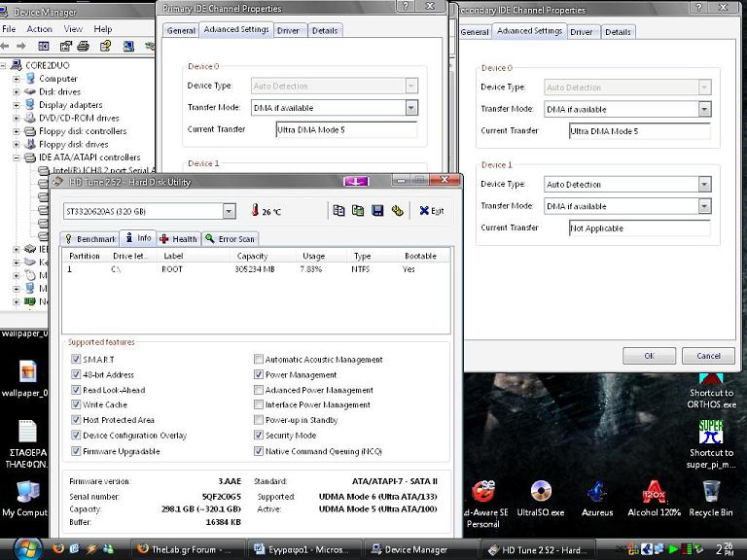Click OK in Secondary IDE Channel Properties
Image resolution: width=747 pixels, height=560 pixels.
(649, 356)
